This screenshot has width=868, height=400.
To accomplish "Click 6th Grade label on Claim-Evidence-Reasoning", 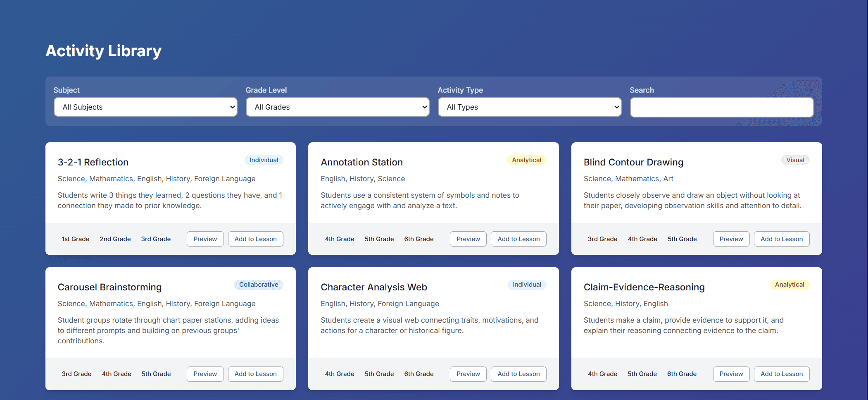I will tap(682, 374).
